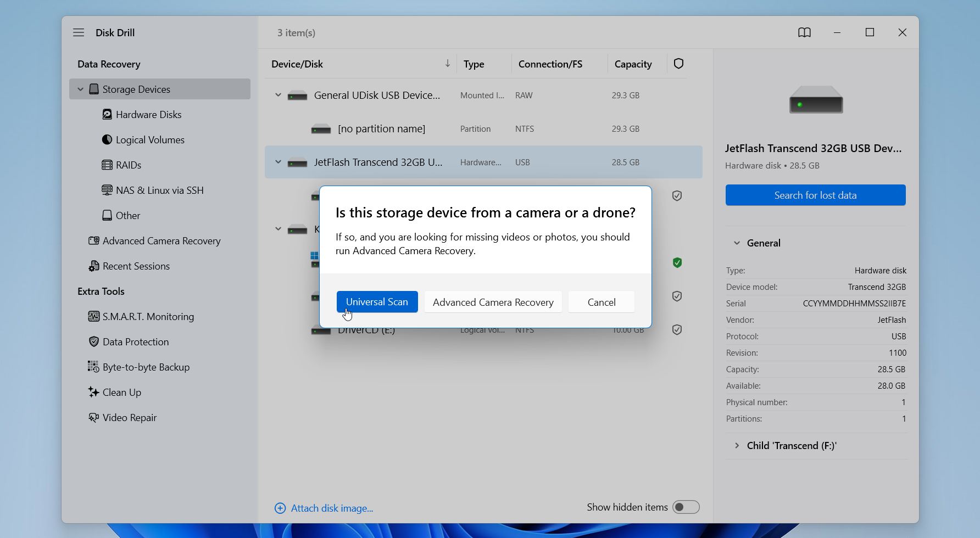The height and width of the screenshot is (538, 980).
Task: Collapse the General UDisk USB Device row
Action: (278, 95)
